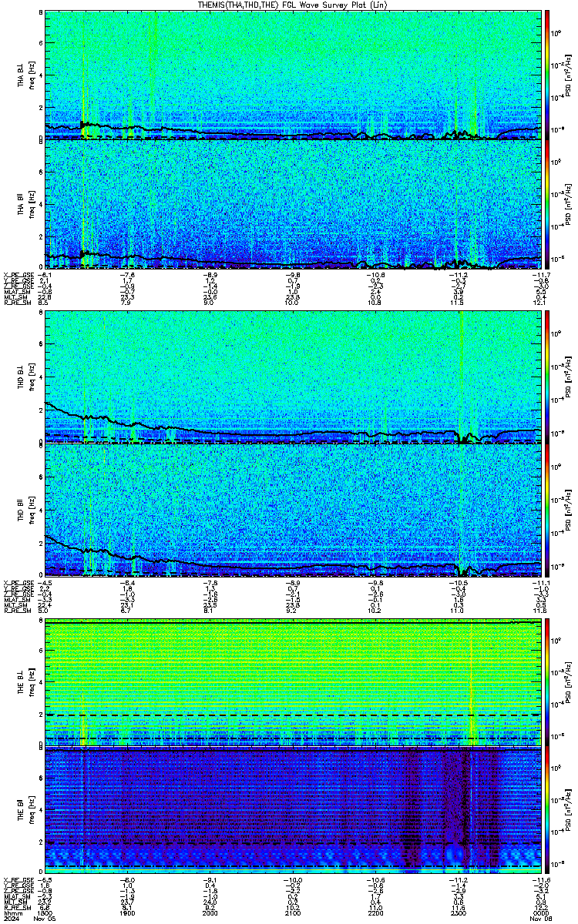
Task: Click the 1800 time tick label
Action: [x=45, y=912]
